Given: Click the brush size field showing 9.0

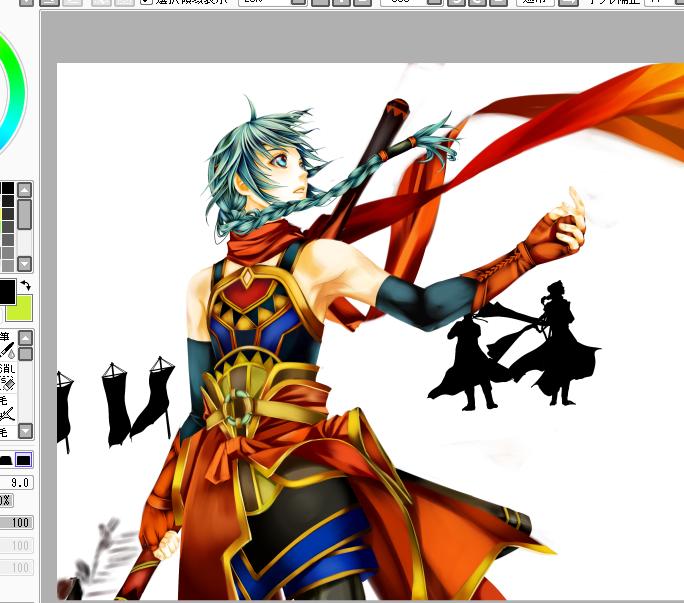Looking at the screenshot, I should click(17, 483).
